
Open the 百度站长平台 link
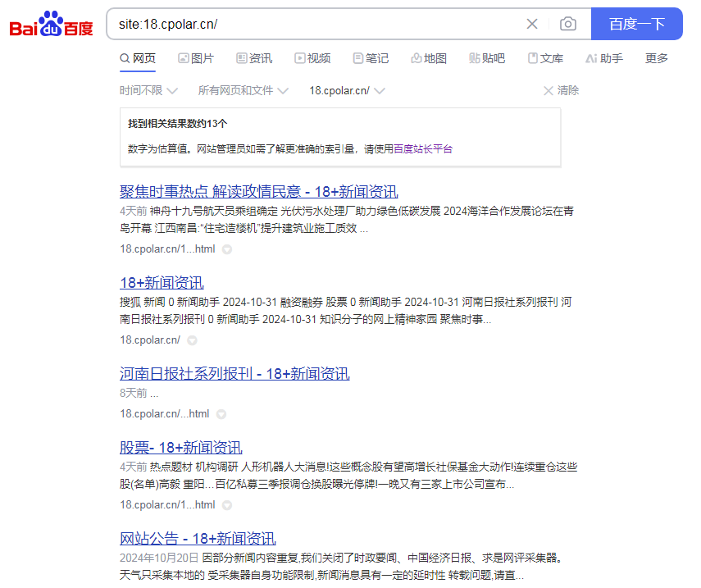[423, 149]
